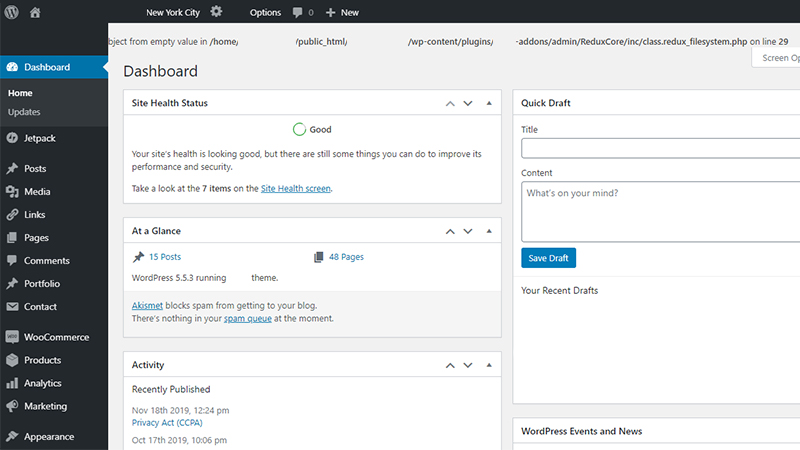Collapse the At a Glance panel
Screen dimensions: 800x450
point(489,231)
